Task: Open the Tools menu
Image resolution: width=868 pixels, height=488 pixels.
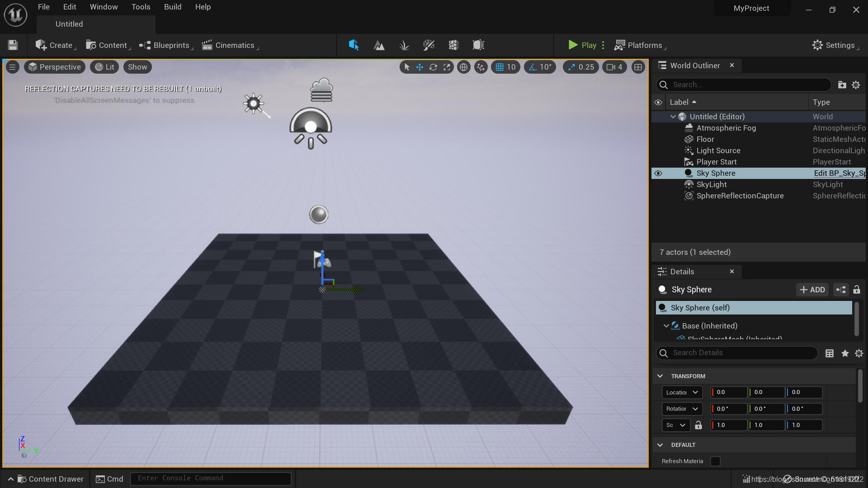Action: 141,7
